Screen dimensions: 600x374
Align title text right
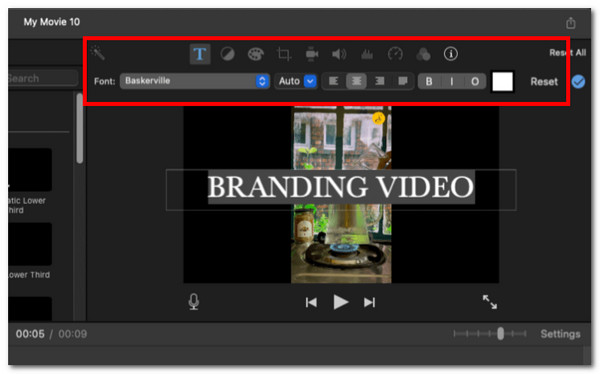coord(379,81)
